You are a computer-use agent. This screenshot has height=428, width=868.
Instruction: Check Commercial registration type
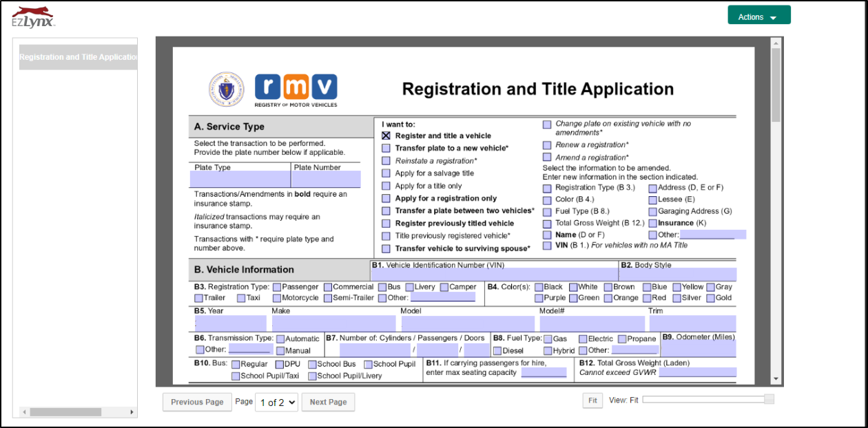click(328, 287)
